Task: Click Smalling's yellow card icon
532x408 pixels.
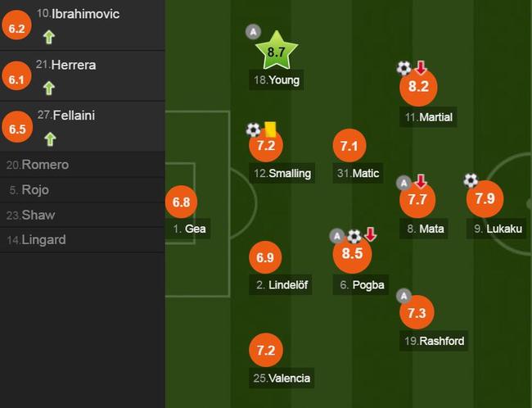Action: (270, 129)
